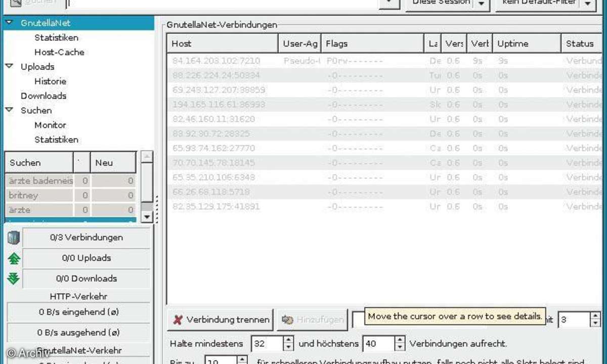Collapse the Suchen tree node
The width and height of the screenshot is (607, 364).
(x=9, y=110)
